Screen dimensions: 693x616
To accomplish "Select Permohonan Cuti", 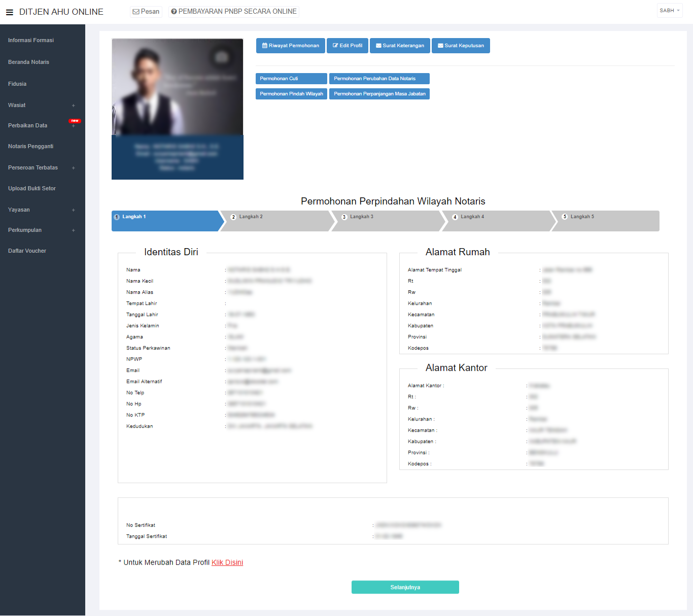I will 291,79.
